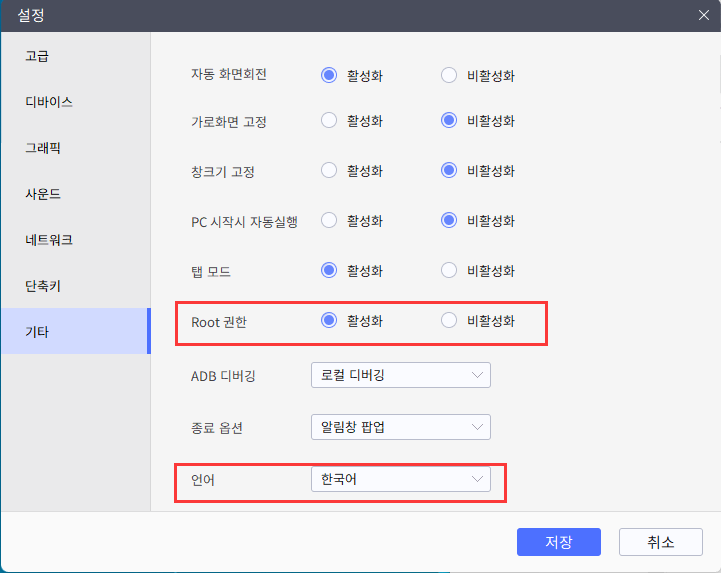
Task: Enable 창크기 고정 option
Action: click(329, 171)
